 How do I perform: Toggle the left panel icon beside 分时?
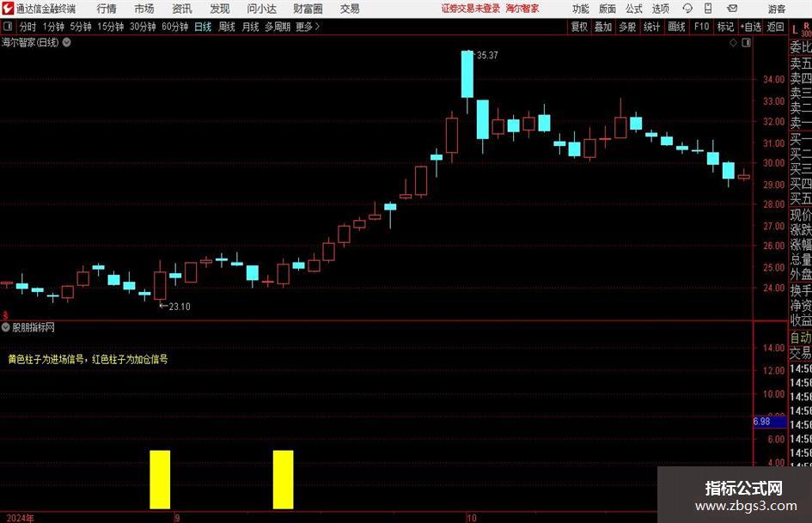8,27
